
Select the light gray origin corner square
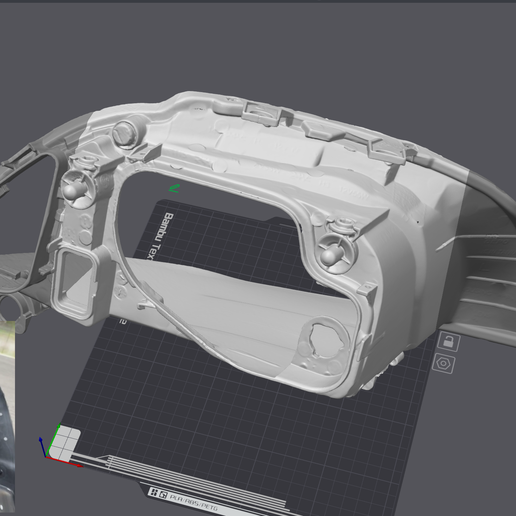(x=64, y=443)
